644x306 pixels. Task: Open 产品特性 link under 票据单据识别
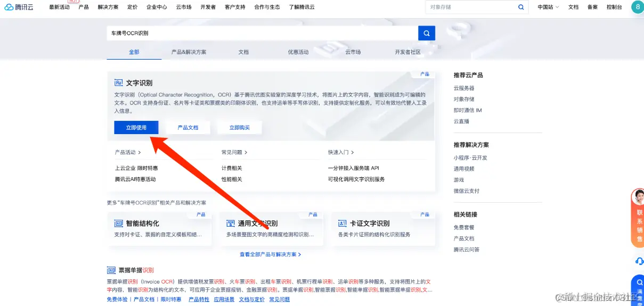pyautogui.click(x=199, y=300)
